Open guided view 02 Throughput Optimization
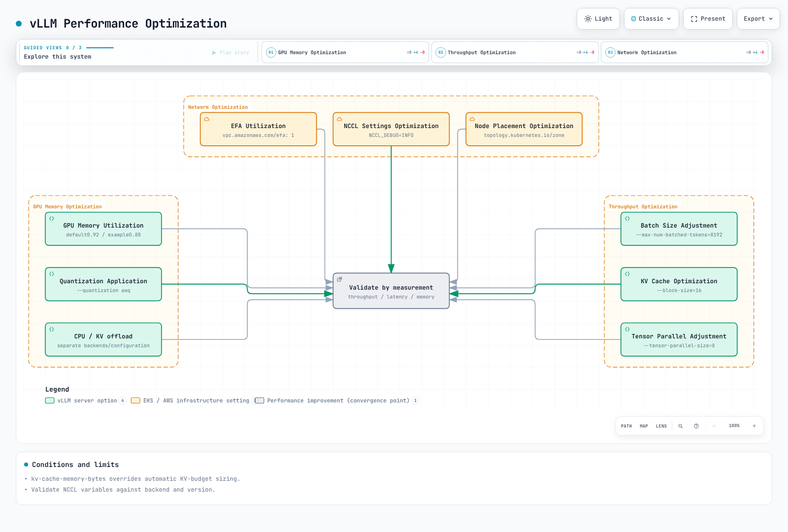Viewport: 788px width, 532px height. tap(515, 52)
